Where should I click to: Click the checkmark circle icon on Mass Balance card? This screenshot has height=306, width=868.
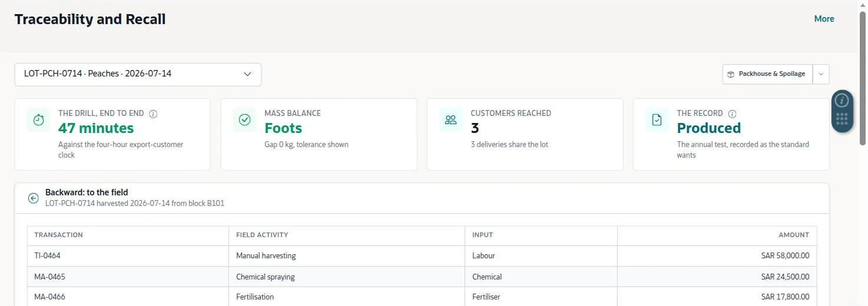tap(245, 120)
